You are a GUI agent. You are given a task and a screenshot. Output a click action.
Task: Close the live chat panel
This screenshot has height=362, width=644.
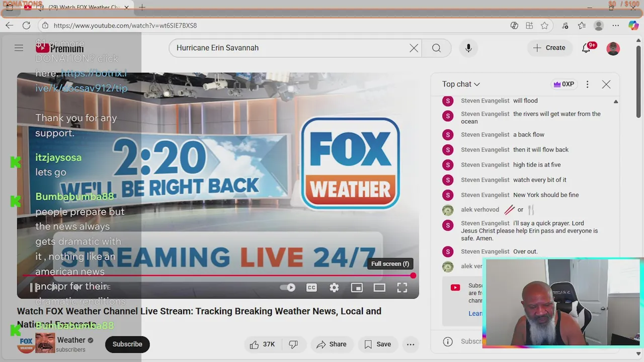606,84
